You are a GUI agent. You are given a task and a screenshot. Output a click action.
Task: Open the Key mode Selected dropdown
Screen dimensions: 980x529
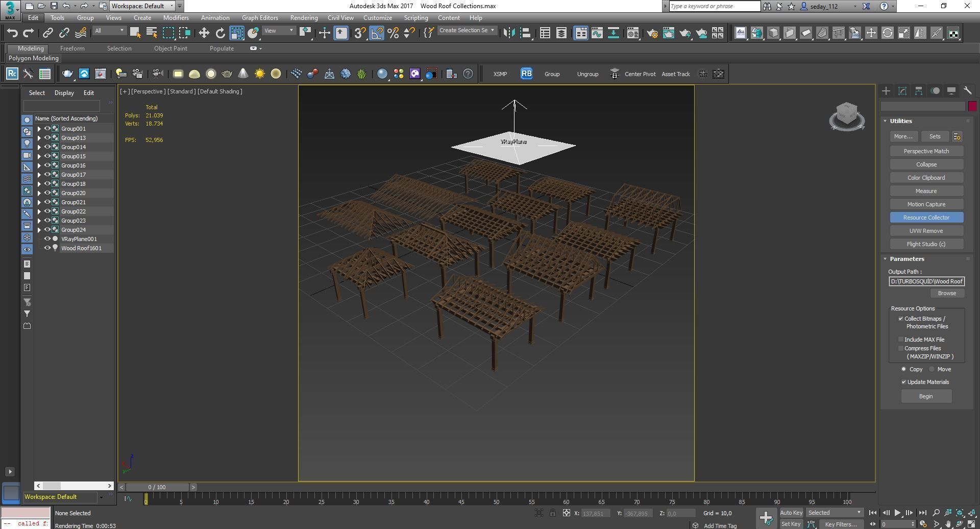coord(835,513)
